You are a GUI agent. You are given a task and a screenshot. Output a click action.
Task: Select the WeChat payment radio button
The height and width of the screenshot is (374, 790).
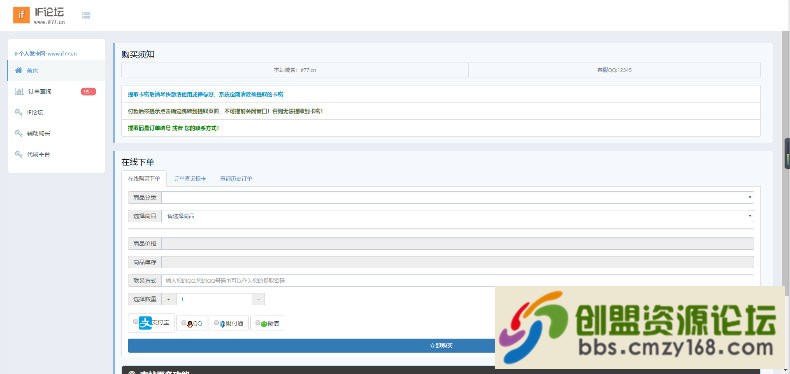(x=257, y=323)
